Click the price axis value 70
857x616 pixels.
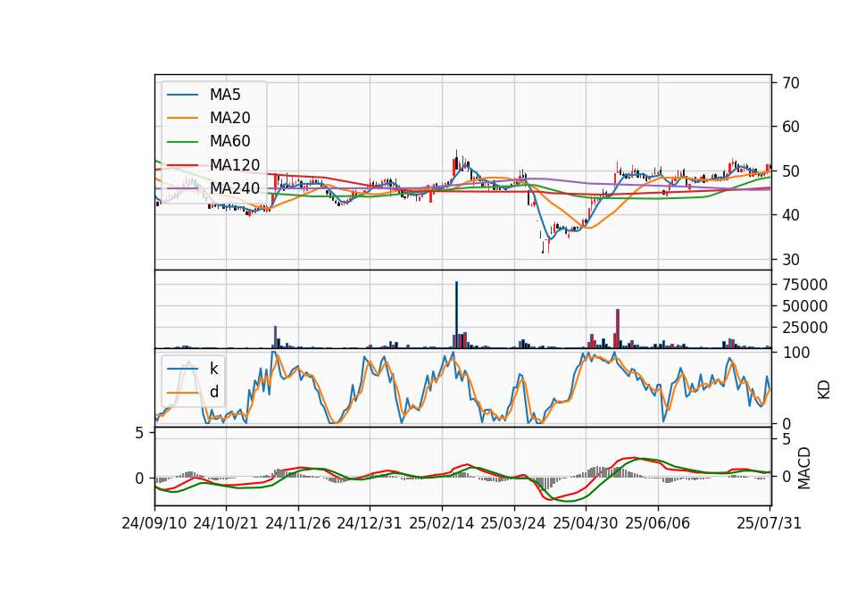pos(791,83)
